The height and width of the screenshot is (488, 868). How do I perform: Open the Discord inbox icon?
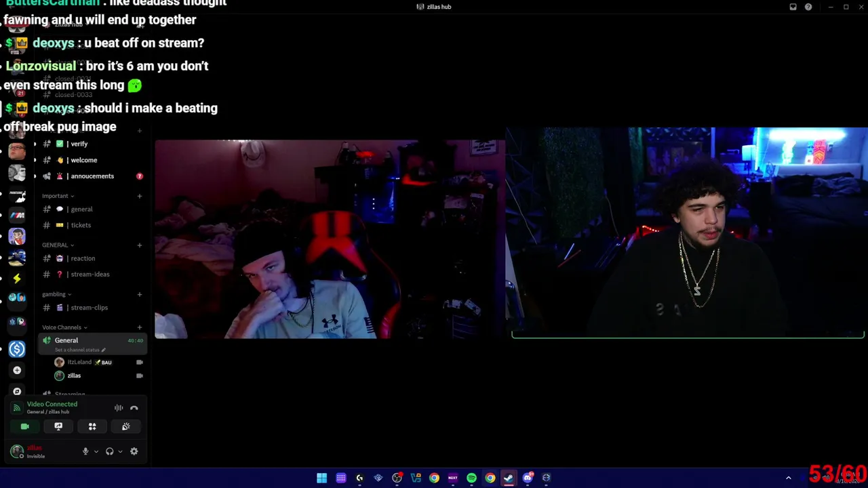tap(793, 7)
